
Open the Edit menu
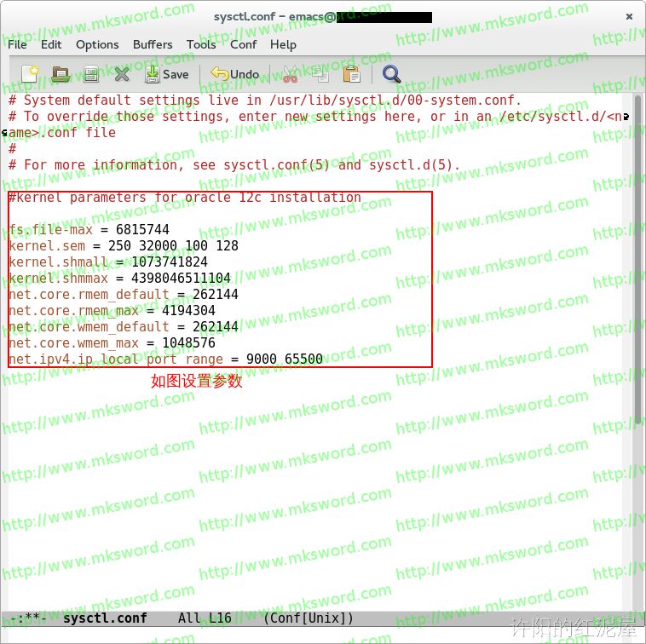click(51, 44)
